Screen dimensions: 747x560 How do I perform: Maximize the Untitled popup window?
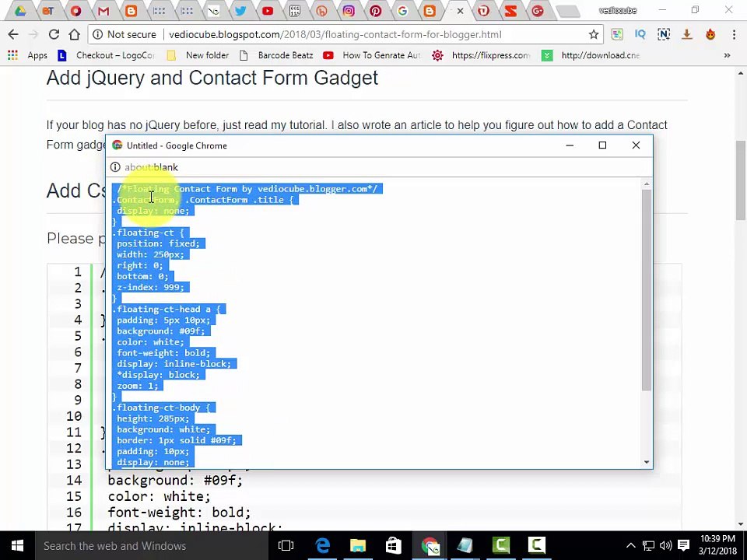pyautogui.click(x=602, y=145)
